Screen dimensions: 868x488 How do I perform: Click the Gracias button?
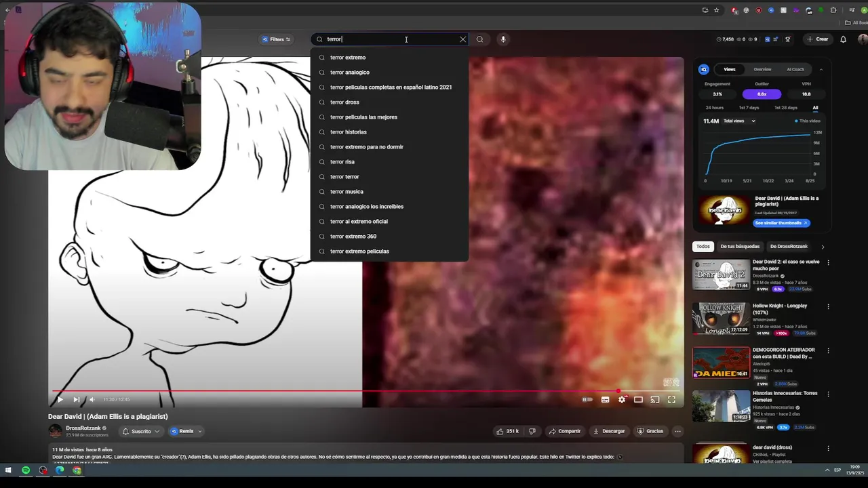pyautogui.click(x=650, y=431)
